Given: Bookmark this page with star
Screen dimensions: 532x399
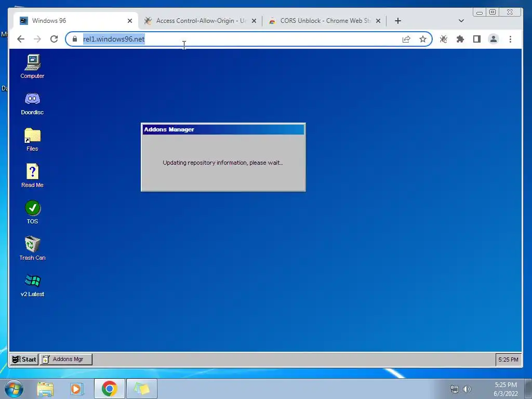Looking at the screenshot, I should coord(423,39).
